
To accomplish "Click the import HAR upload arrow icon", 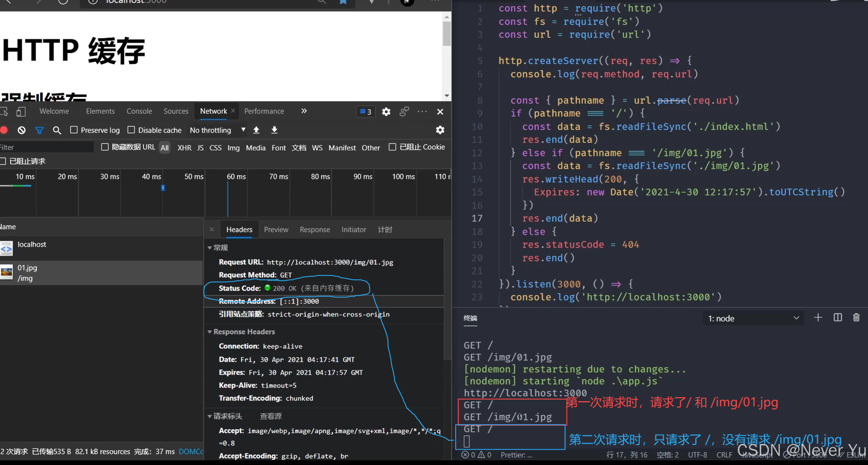I will coord(256,130).
